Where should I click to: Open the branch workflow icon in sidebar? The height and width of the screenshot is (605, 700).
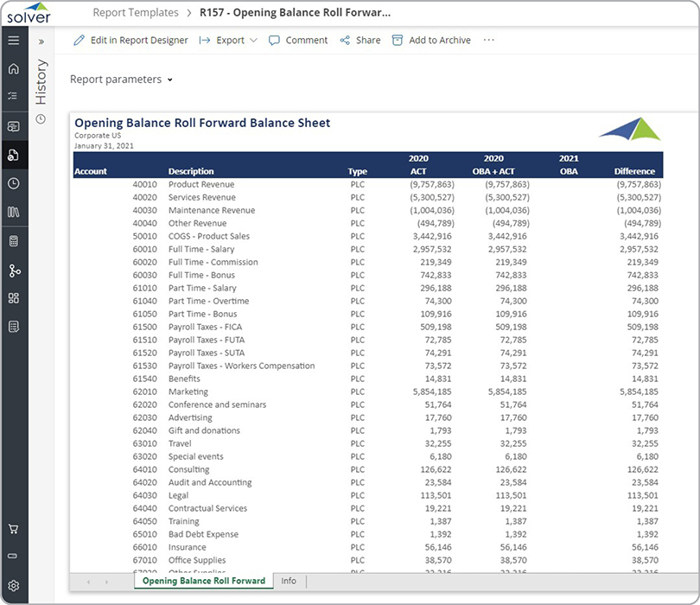tap(15, 271)
